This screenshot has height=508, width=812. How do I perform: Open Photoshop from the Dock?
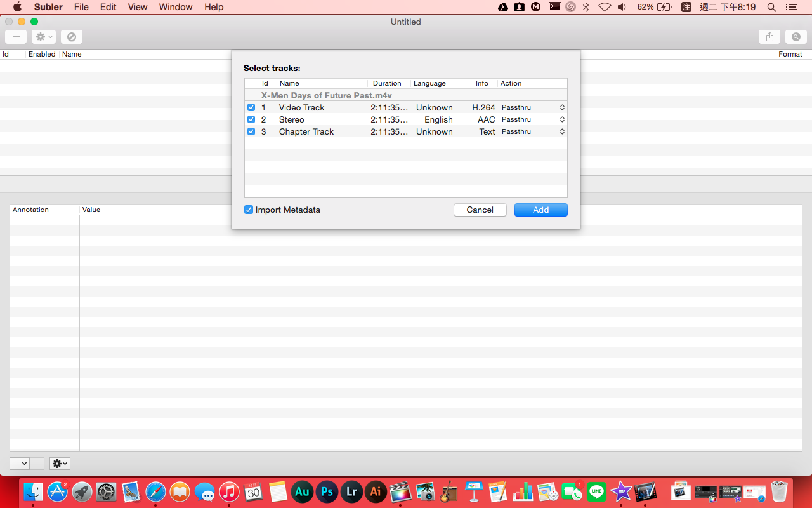point(327,491)
